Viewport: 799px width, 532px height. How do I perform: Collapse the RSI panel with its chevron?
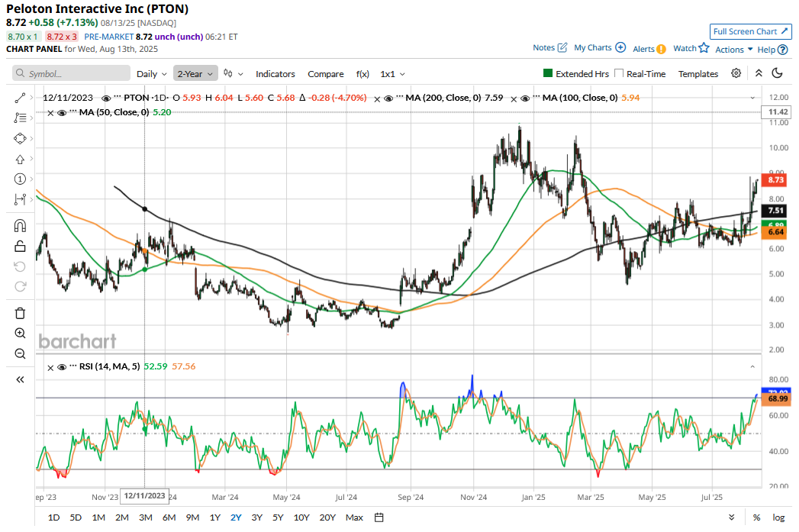[x=752, y=366]
